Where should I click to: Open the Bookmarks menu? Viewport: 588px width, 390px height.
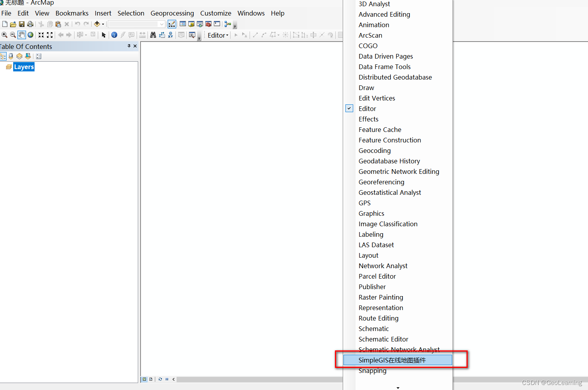(72, 13)
